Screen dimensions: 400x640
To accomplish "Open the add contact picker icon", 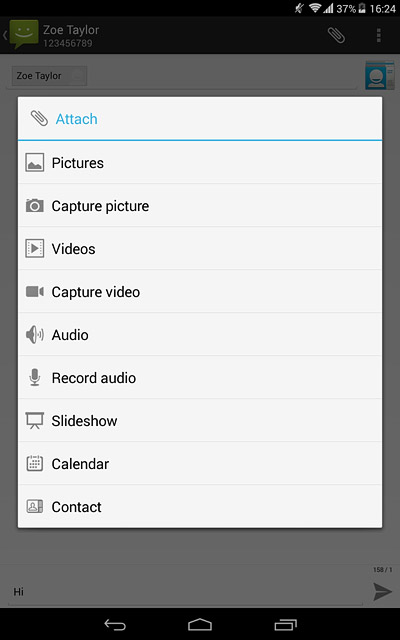I will click(x=380, y=75).
